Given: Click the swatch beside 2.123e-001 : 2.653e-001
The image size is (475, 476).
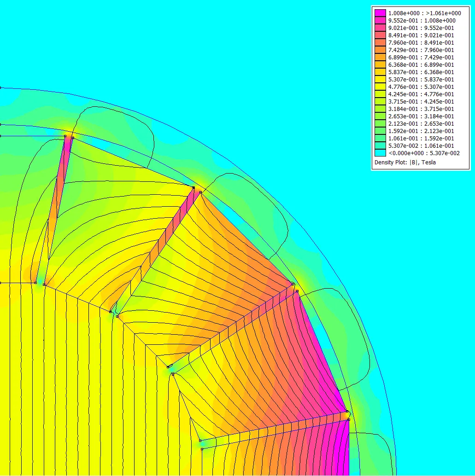Looking at the screenshot, I should [x=380, y=123].
